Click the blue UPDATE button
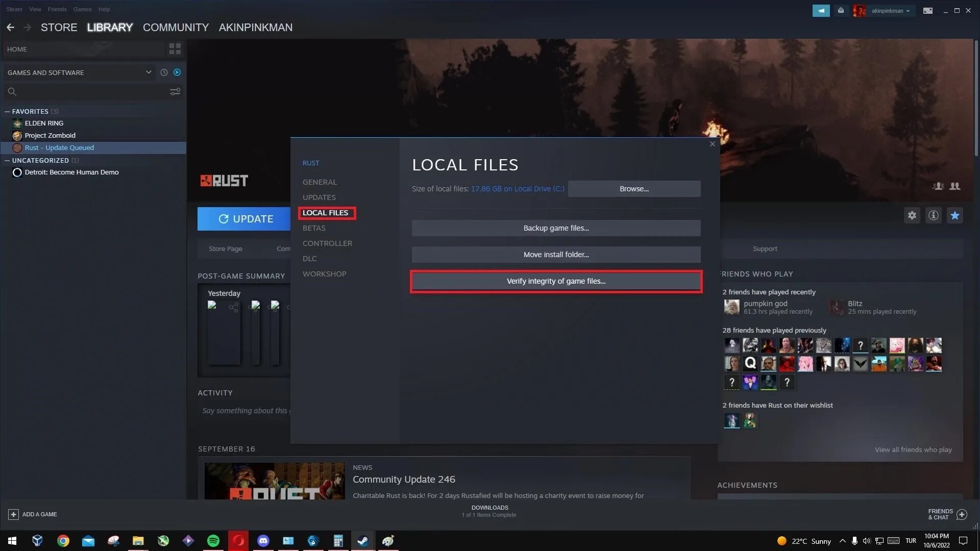The image size is (980, 551). (x=244, y=219)
